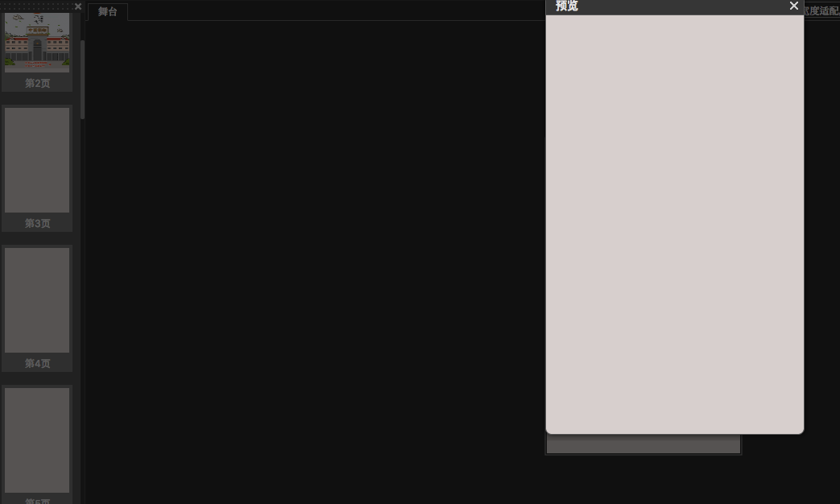Close the 预览 preview dialog

[794, 6]
